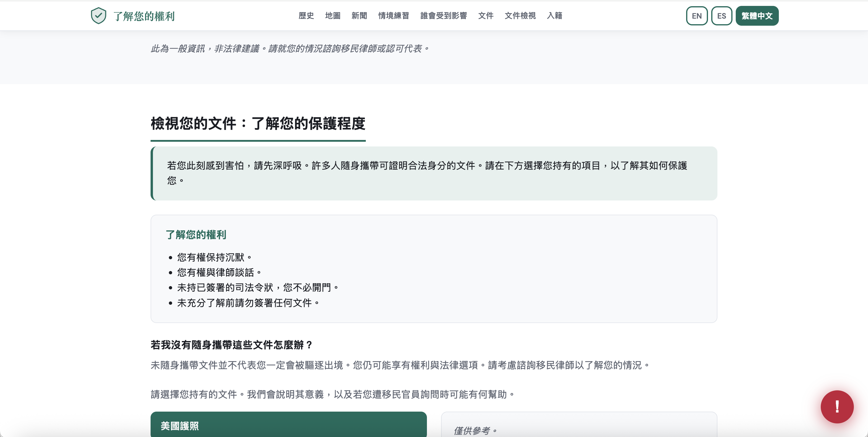Open the 地圖 nav menu item
Screen dimensions: 868x437
pos(332,16)
